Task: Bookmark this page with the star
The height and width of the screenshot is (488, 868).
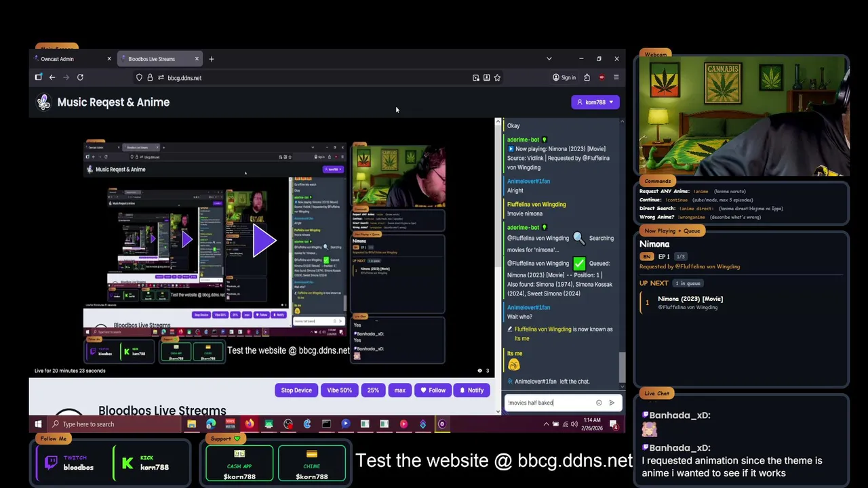Action: tap(497, 78)
